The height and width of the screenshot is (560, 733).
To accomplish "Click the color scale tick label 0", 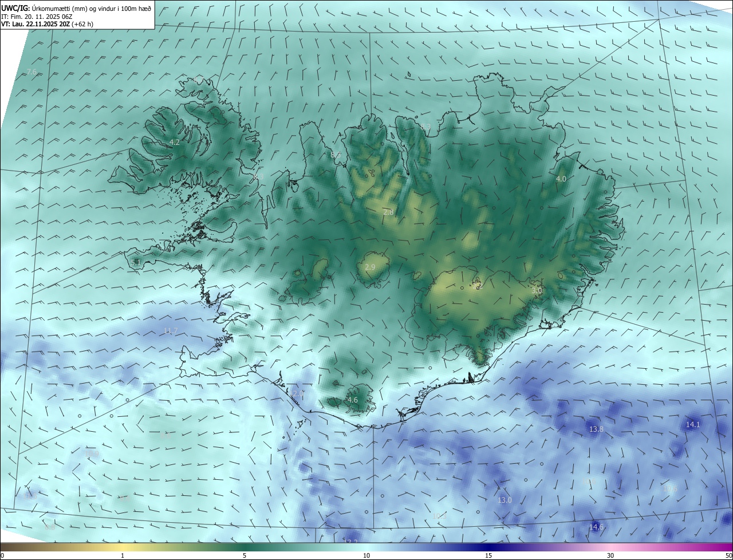I will pyautogui.click(x=2, y=555).
